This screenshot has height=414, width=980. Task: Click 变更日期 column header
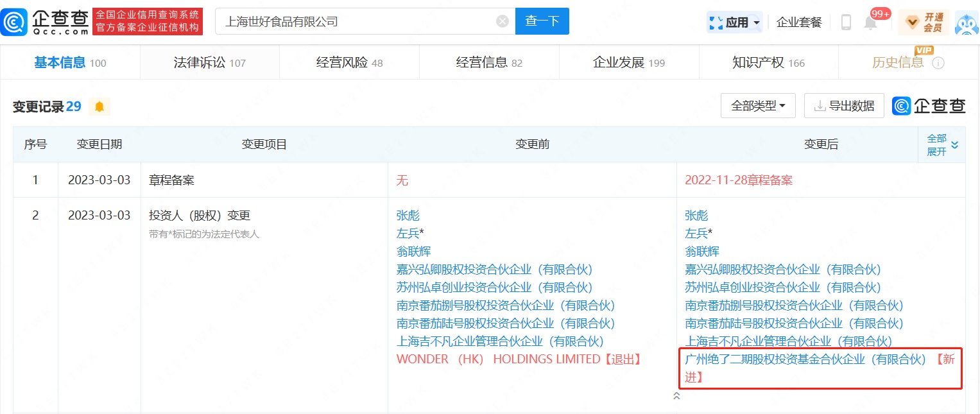(x=99, y=144)
